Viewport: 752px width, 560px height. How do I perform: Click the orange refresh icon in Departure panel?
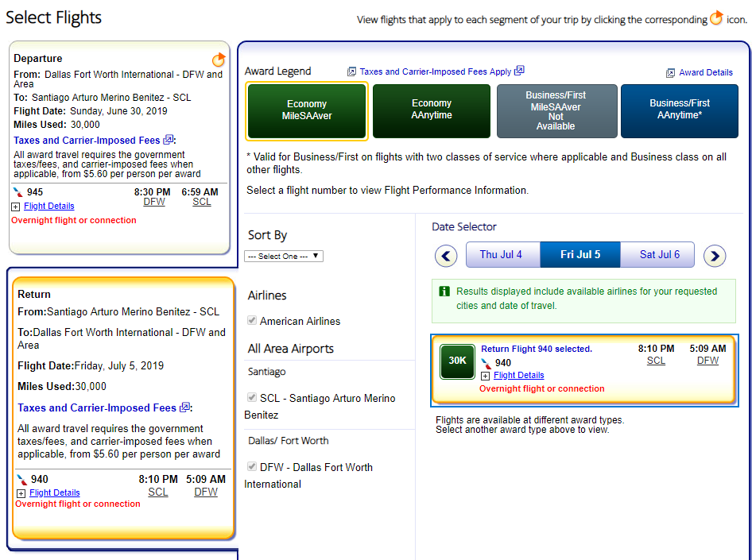coord(219,60)
